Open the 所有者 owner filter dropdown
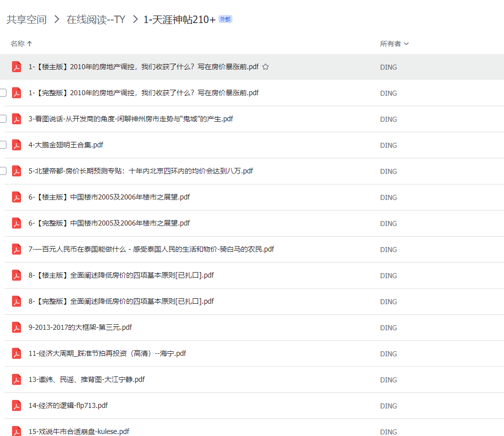The height and width of the screenshot is (436, 504). [x=394, y=44]
